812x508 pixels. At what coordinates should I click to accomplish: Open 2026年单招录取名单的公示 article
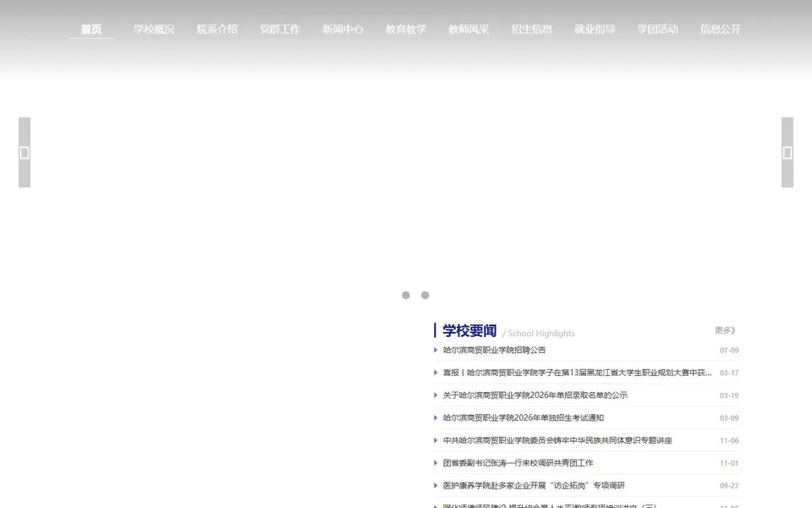(535, 395)
